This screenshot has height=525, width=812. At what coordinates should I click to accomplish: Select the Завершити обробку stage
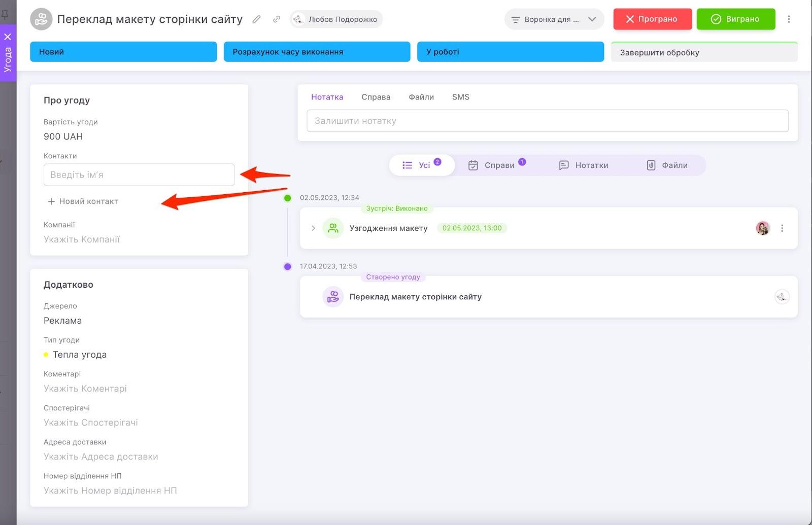(704, 52)
